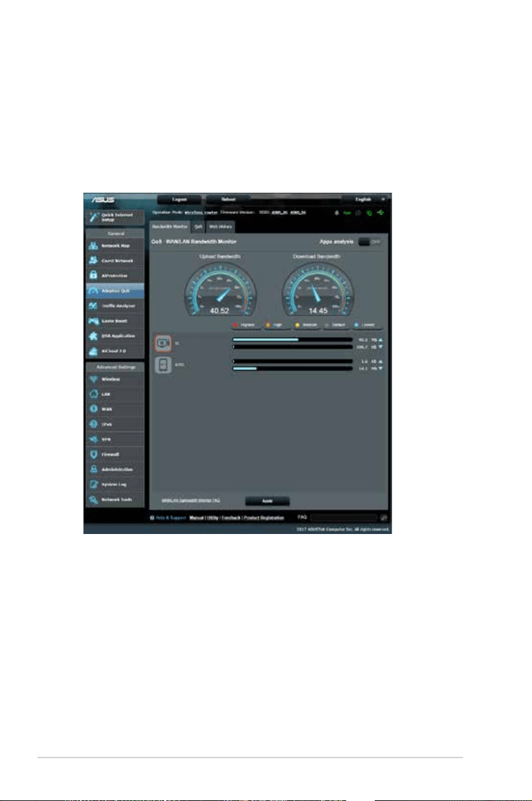The width and height of the screenshot is (532, 801).
Task: Open the Network Map sidebar icon
Action: pyautogui.click(x=94, y=246)
